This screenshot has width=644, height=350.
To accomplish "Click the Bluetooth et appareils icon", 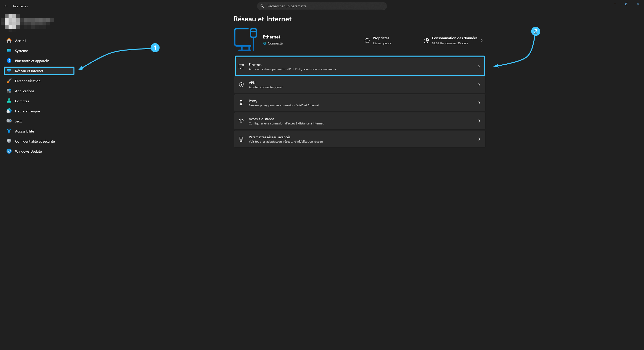I will coord(9,61).
